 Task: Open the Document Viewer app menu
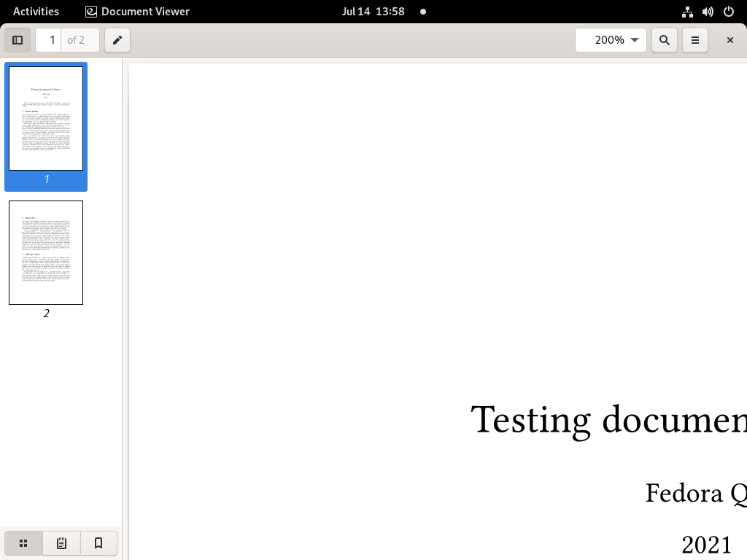pos(137,12)
